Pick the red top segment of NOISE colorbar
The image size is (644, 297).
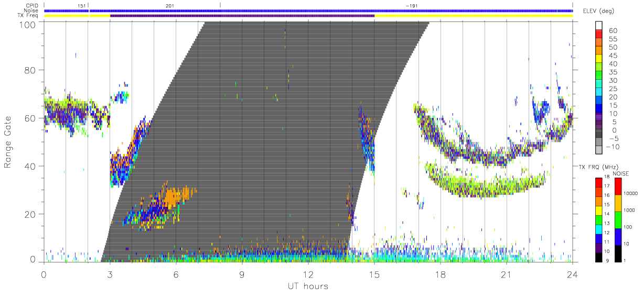coord(618,186)
